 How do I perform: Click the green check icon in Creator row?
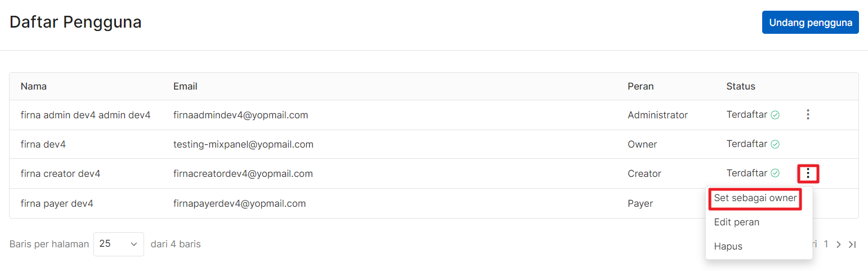(775, 174)
